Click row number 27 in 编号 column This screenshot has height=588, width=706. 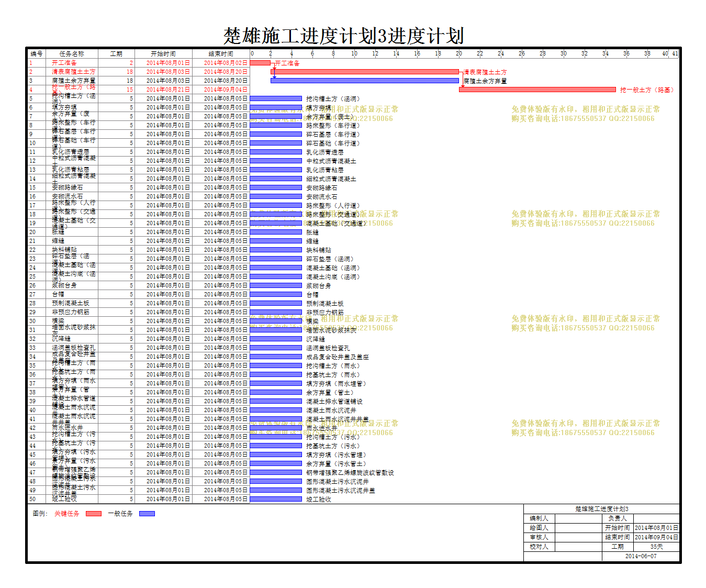(32, 294)
